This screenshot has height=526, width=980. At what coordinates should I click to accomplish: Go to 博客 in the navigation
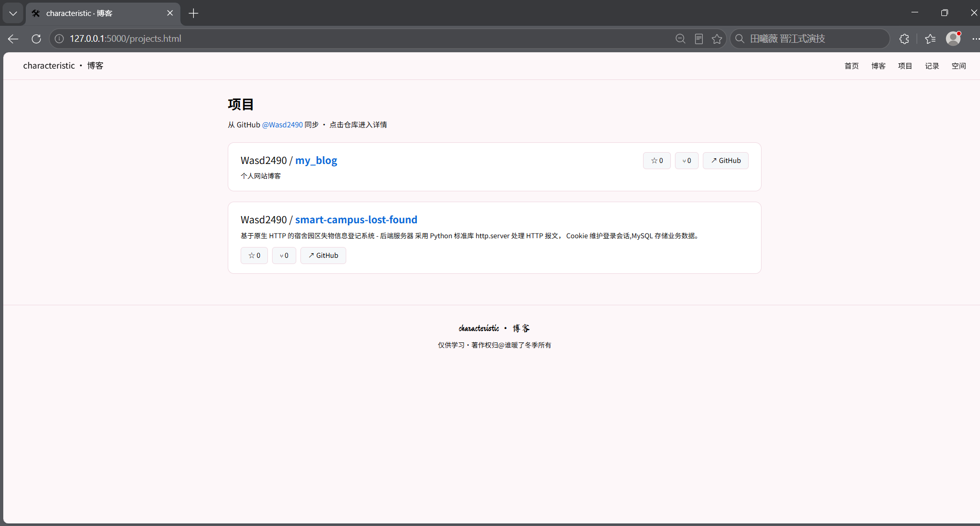[878, 66]
